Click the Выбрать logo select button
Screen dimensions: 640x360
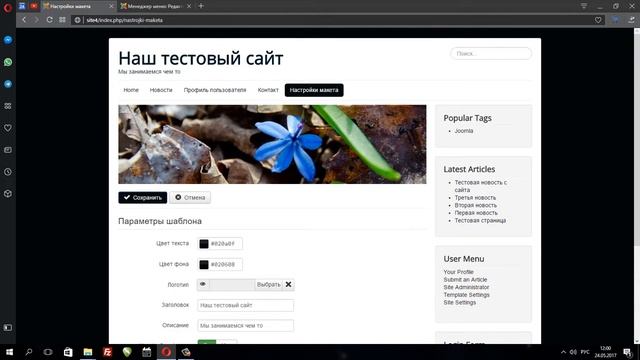[x=269, y=284]
